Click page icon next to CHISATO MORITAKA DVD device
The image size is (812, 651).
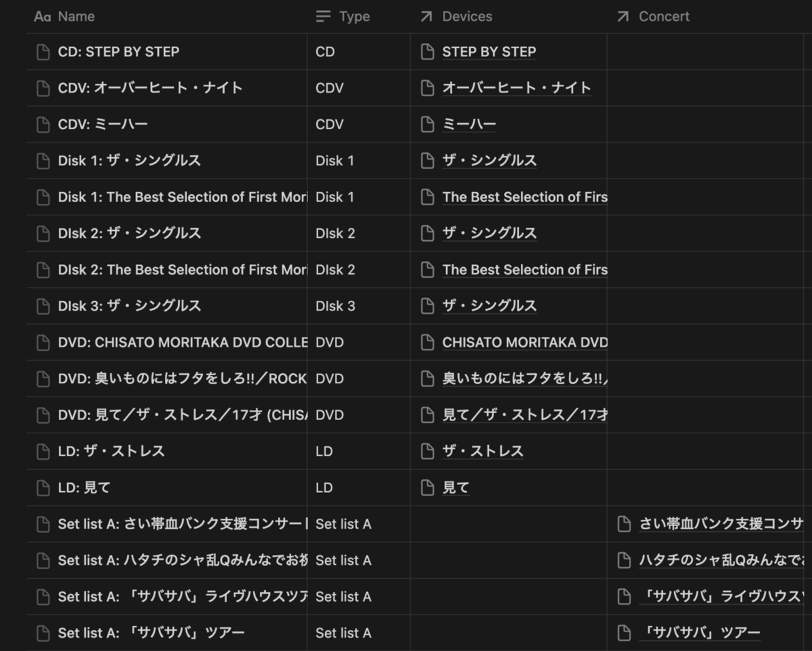point(427,343)
